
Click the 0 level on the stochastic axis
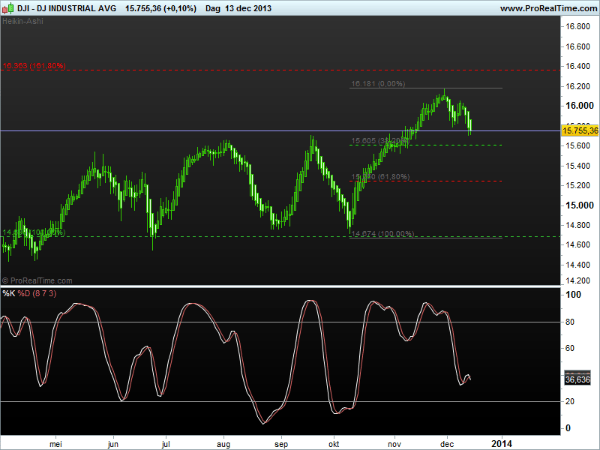568,428
